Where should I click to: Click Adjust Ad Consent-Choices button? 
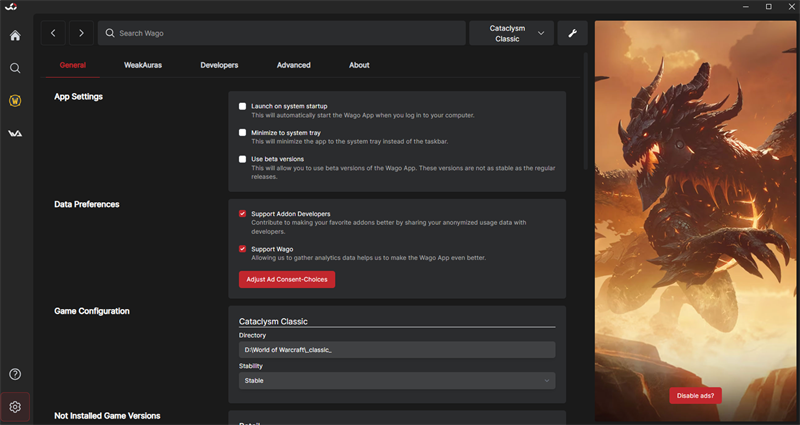click(287, 279)
